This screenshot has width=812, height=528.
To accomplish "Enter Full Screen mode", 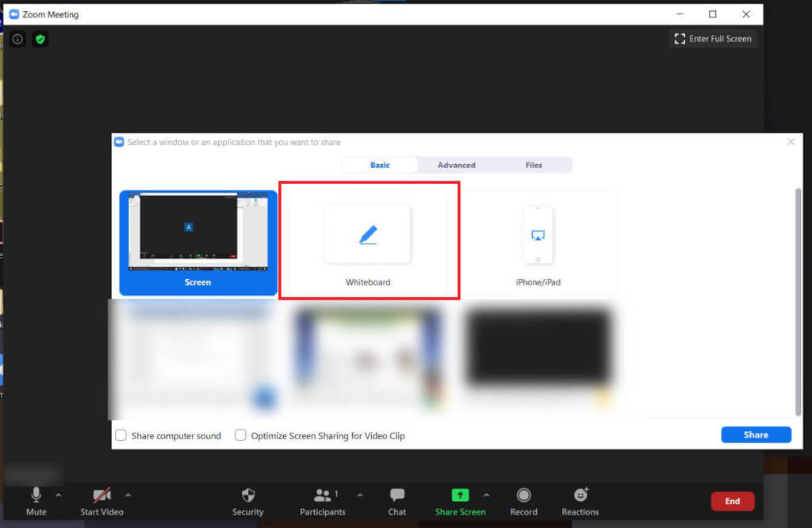I will click(713, 39).
